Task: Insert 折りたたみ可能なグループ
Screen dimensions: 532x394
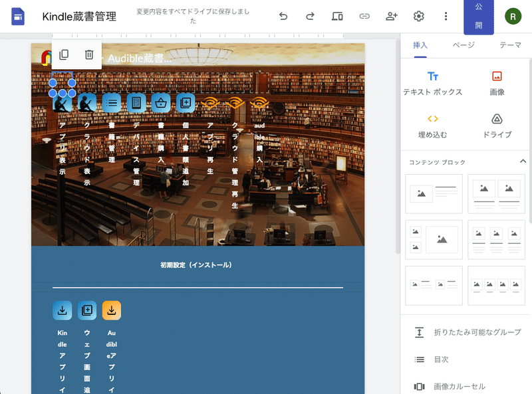Action: tap(467, 332)
